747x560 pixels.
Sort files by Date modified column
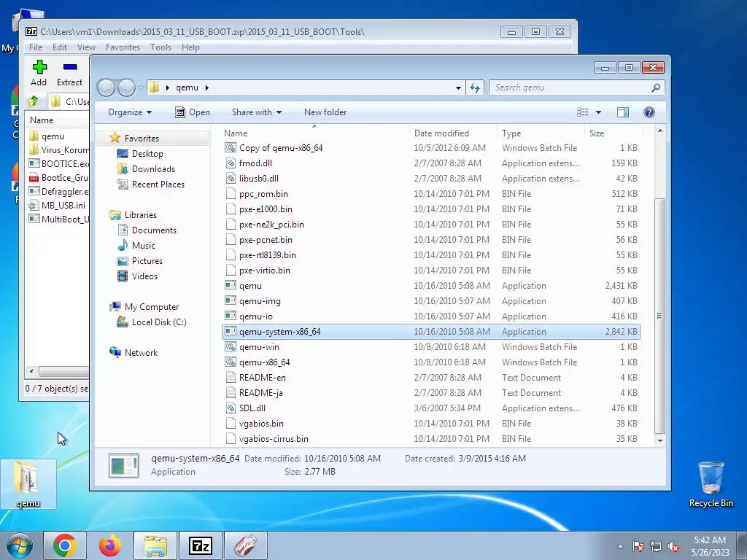pos(452,133)
